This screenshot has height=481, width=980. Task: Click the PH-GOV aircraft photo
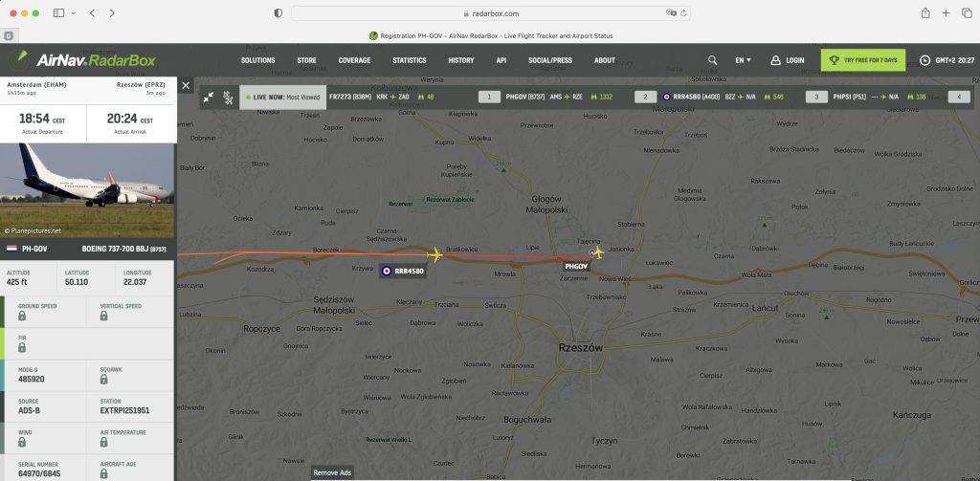(88, 190)
